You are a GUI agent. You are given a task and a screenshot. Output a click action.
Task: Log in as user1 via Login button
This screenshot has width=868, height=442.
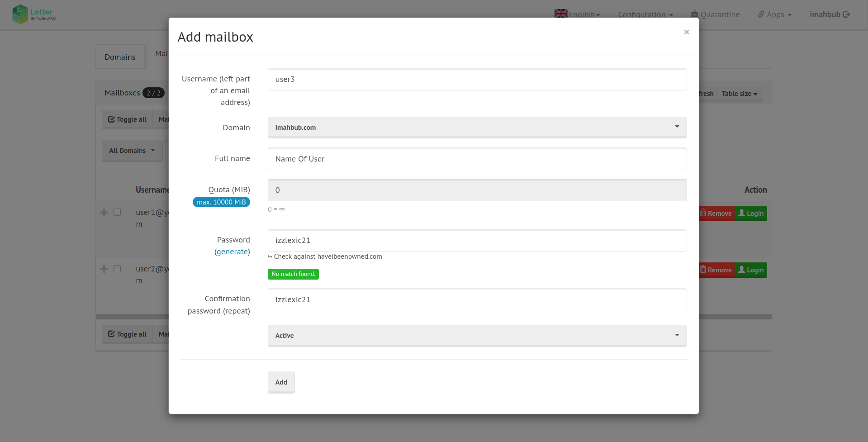(x=751, y=214)
